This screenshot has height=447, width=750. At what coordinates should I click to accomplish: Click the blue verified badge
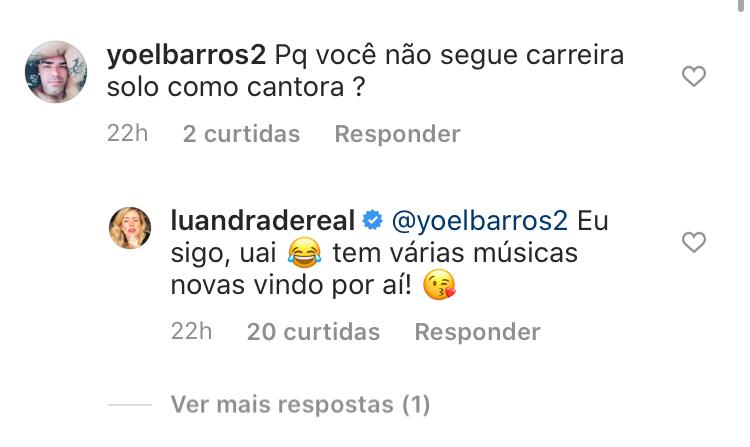pyautogui.click(x=373, y=220)
